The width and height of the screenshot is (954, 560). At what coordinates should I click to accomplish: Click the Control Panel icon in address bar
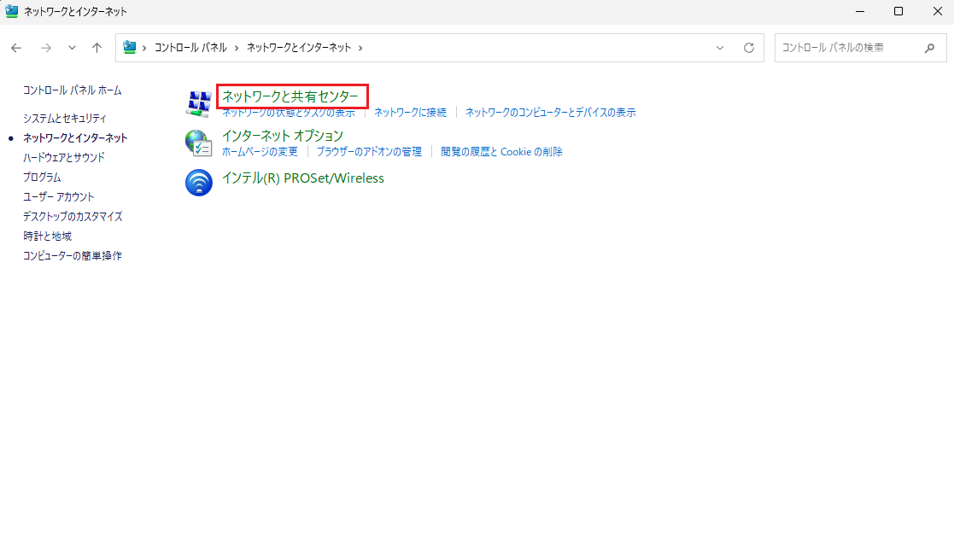pyautogui.click(x=130, y=48)
